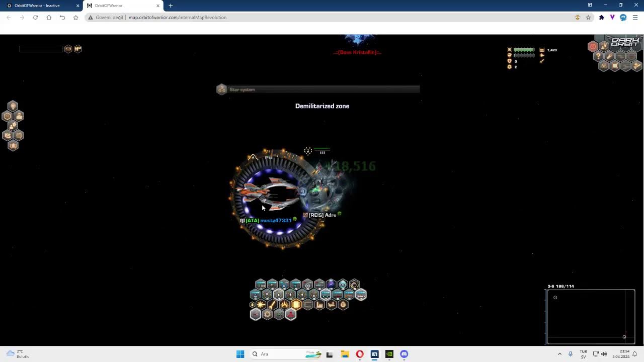
Task: Click the minimap coordinates text 3-6 186/114
Action: tap(560, 286)
